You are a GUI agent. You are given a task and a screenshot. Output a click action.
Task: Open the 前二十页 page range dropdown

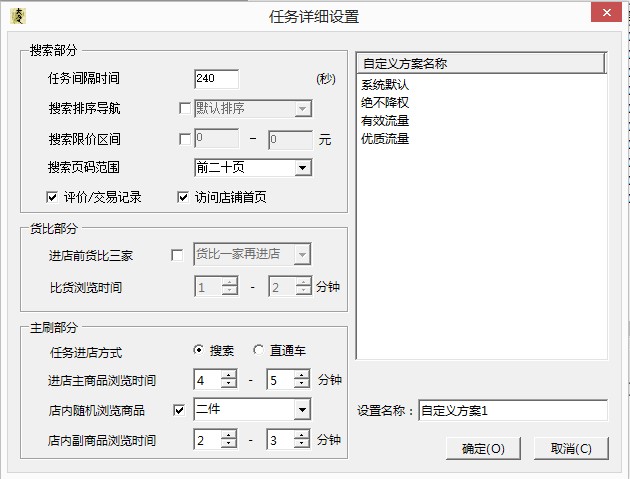click(x=303, y=168)
